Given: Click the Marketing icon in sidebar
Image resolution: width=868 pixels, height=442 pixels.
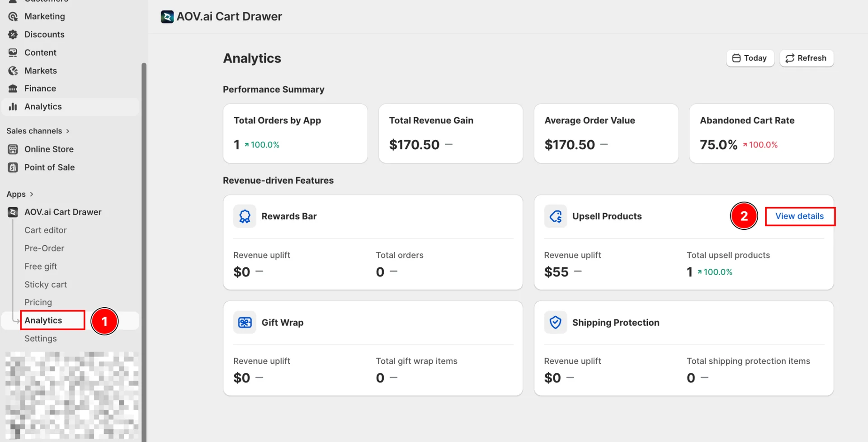Looking at the screenshot, I should point(13,16).
